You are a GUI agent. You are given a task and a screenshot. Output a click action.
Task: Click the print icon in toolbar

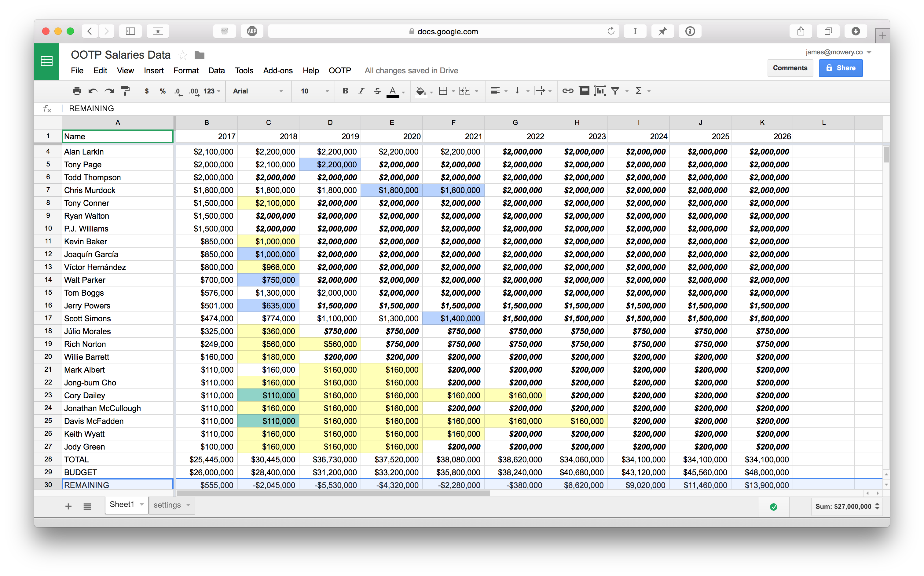click(77, 91)
